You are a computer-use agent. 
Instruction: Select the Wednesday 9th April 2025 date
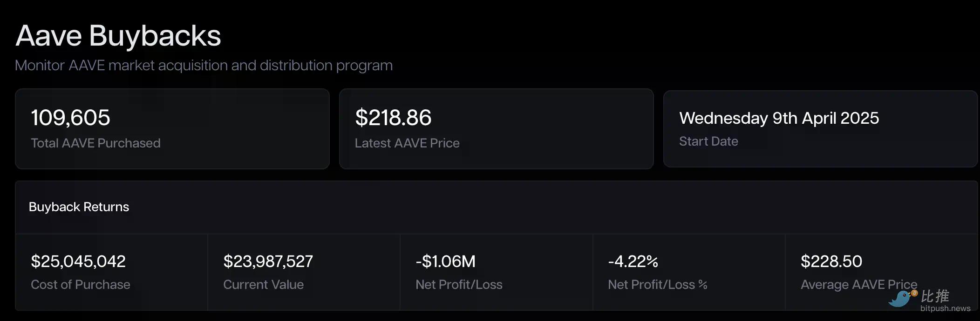(779, 118)
